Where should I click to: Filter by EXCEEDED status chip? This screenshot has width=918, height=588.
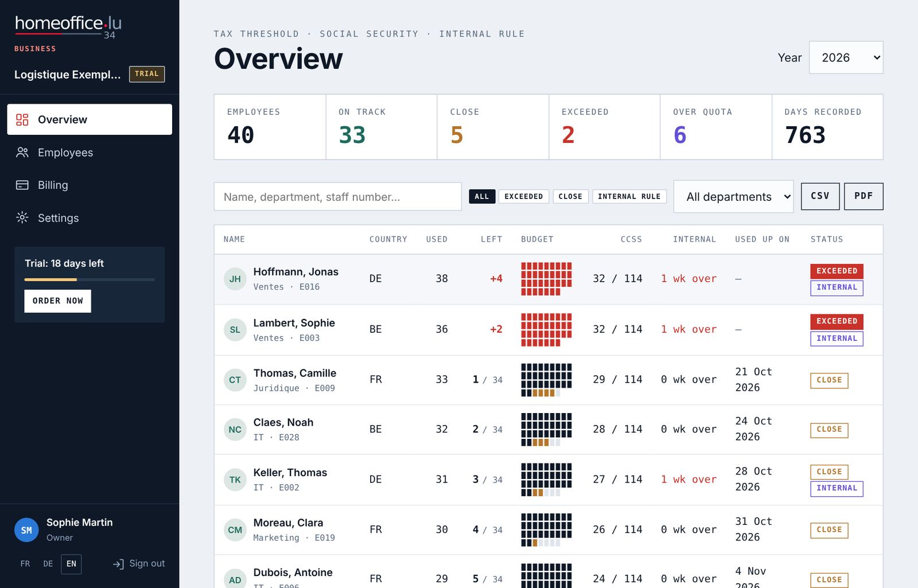[524, 196]
